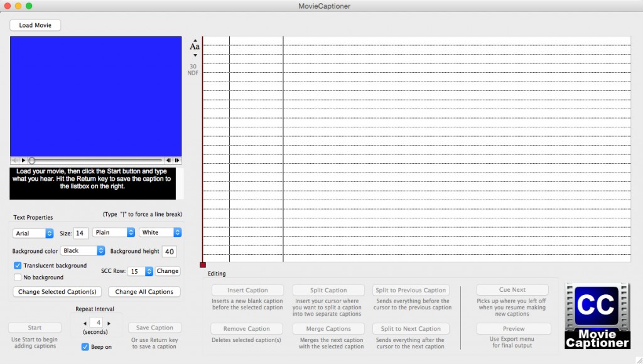Click the blue movie preview area
The image size is (643, 364).
click(96, 96)
